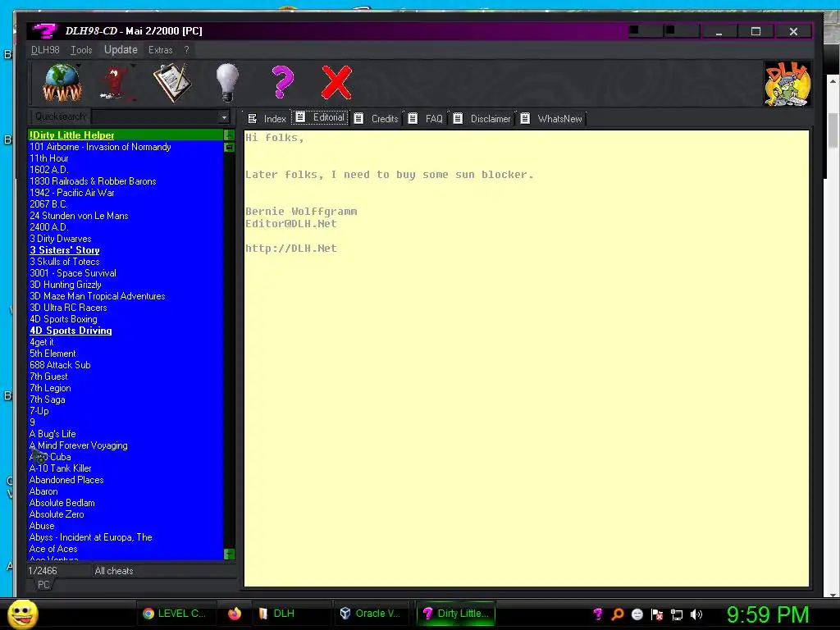
Task: Select 3D Hunting Grizzly
Action: point(125,285)
